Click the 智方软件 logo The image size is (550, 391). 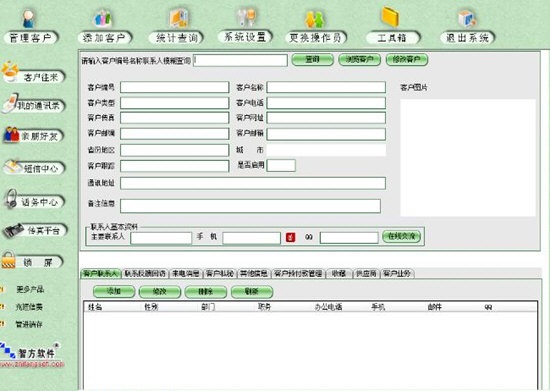tap(31, 351)
